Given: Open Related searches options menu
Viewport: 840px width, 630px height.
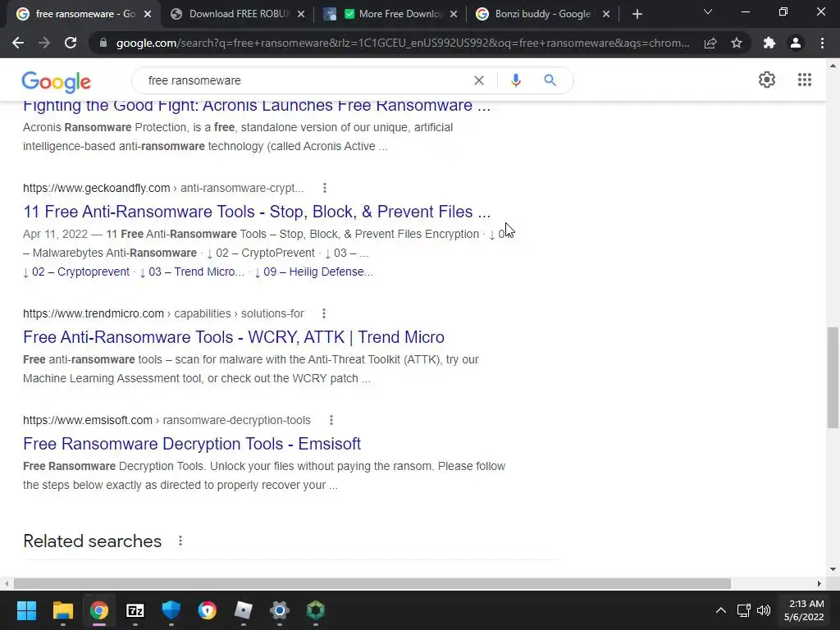Looking at the screenshot, I should point(180,541).
